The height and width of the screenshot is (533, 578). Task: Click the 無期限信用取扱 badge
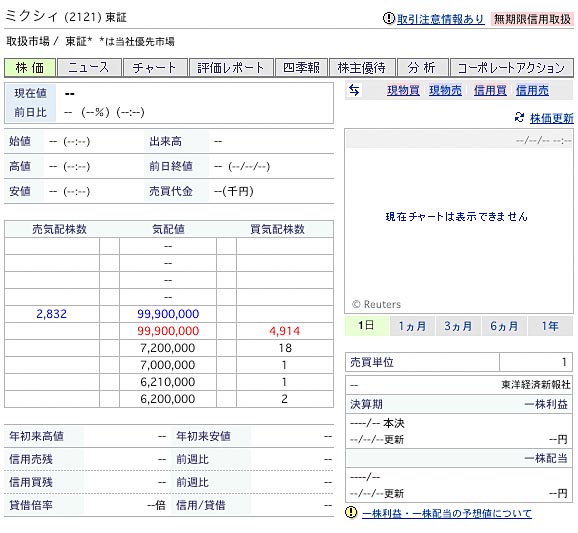pyautogui.click(x=532, y=19)
